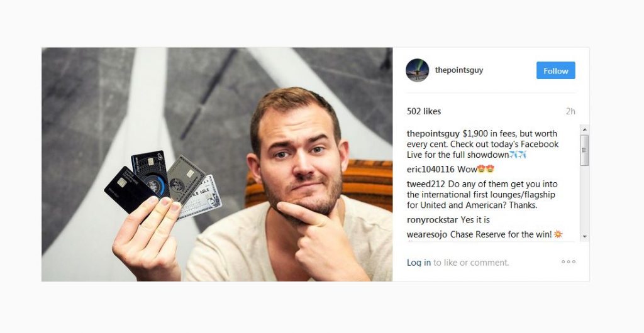Viewport: 644px width, 333px height.
Task: Click the comments scrollbar thumb
Action: 584,150
